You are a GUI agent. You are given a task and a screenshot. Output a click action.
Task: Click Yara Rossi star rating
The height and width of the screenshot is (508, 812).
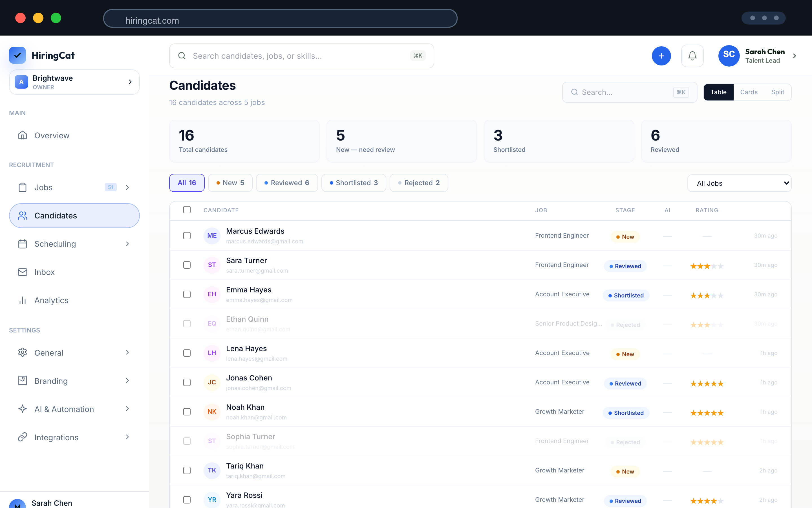pos(707,501)
